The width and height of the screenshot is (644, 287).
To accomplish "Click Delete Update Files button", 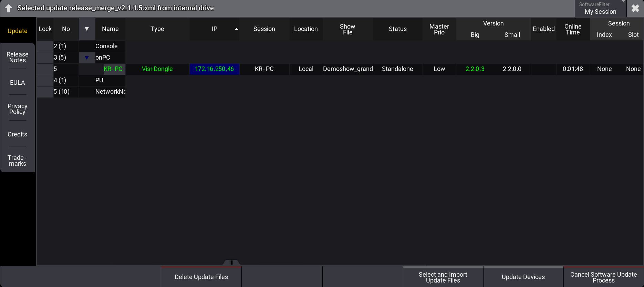I will click(201, 277).
